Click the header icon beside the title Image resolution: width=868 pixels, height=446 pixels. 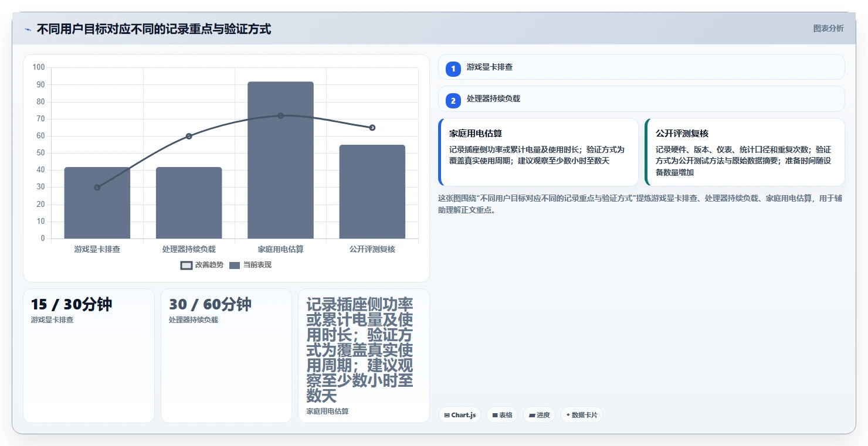28,29
